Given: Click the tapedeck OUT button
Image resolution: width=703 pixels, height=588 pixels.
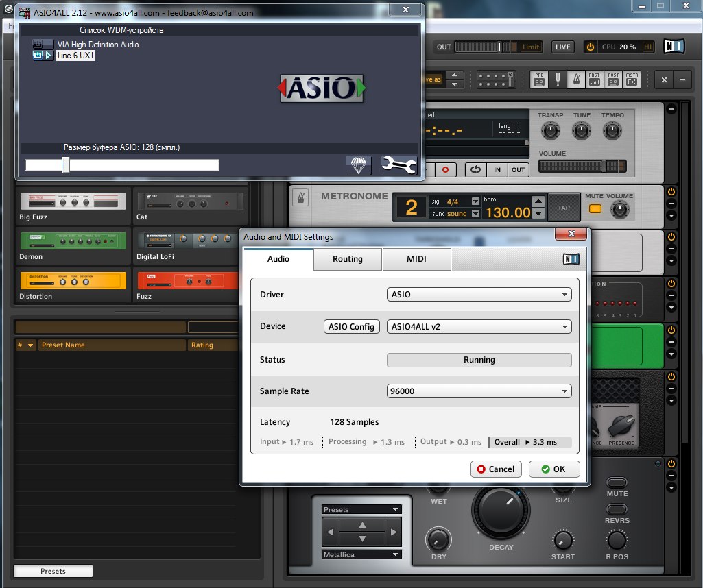Looking at the screenshot, I should pos(518,170).
